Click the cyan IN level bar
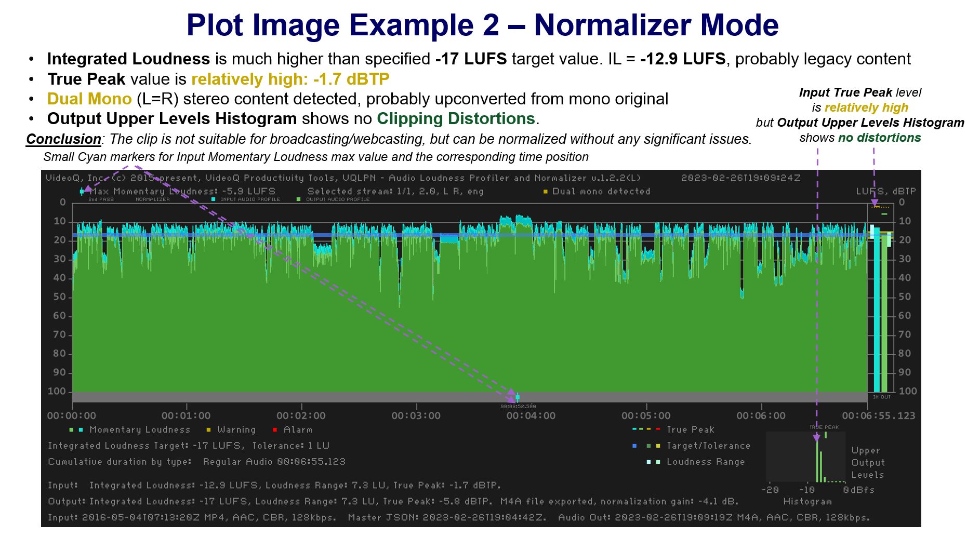The image size is (980, 537). [877, 312]
